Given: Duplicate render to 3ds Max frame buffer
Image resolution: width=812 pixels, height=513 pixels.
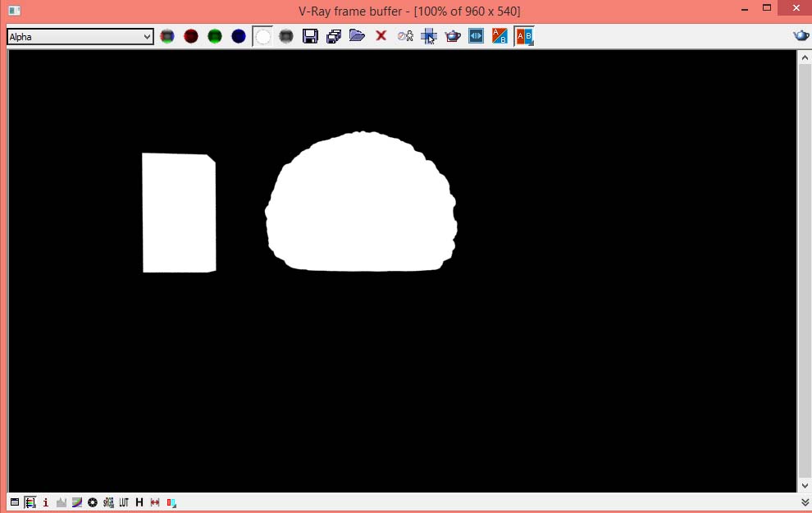Looking at the screenshot, I should [405, 36].
